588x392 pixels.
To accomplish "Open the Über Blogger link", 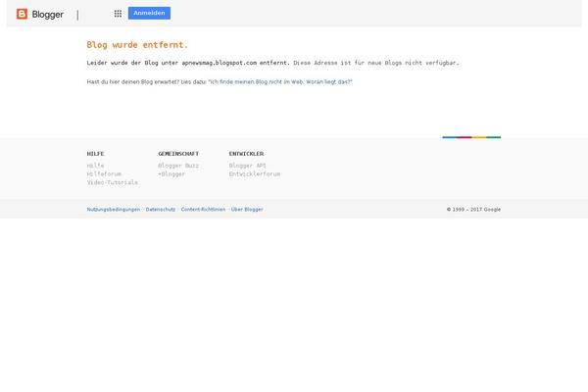I will 247,210.
